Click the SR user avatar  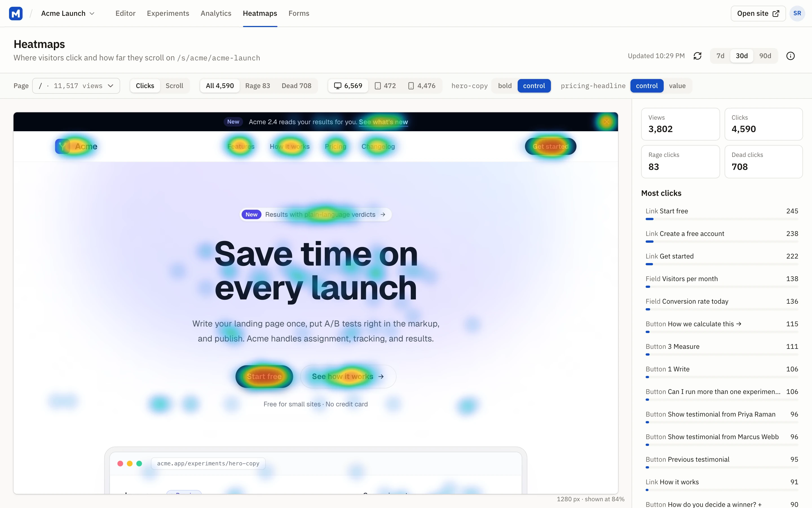click(x=797, y=14)
